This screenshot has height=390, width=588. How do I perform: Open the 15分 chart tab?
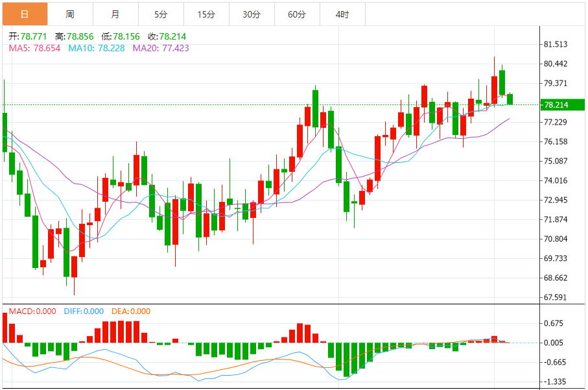pyautogui.click(x=207, y=14)
